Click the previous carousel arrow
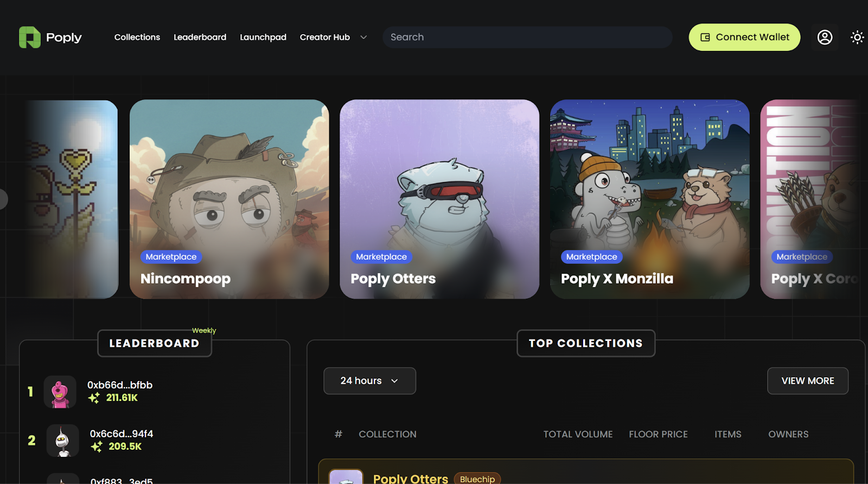The width and height of the screenshot is (868, 484). [3, 199]
